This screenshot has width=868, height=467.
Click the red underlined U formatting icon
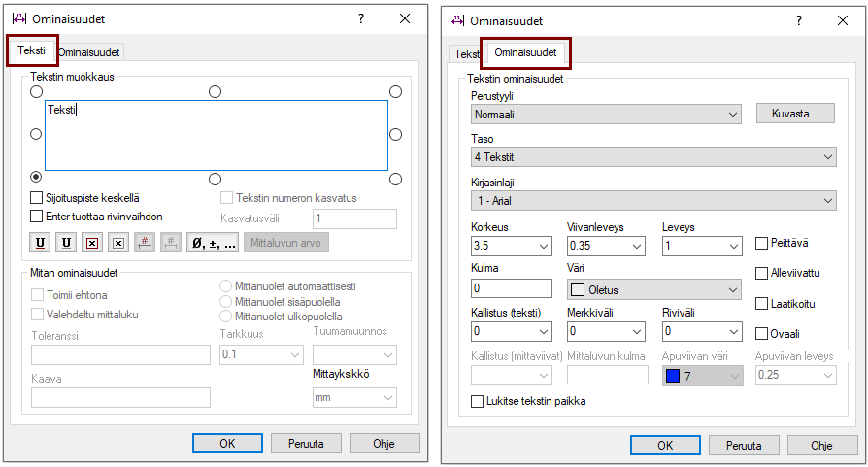(41, 243)
